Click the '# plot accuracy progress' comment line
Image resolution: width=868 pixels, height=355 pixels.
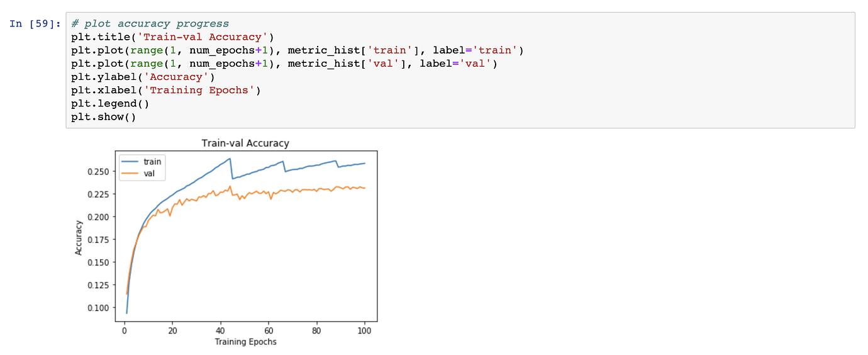(150, 24)
